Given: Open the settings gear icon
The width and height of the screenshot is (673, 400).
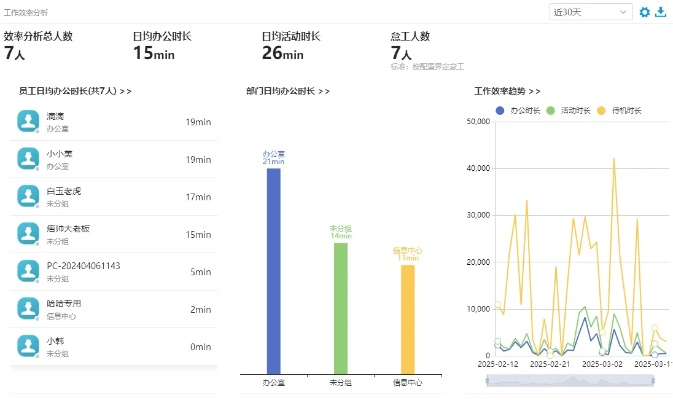Looking at the screenshot, I should click(x=644, y=12).
